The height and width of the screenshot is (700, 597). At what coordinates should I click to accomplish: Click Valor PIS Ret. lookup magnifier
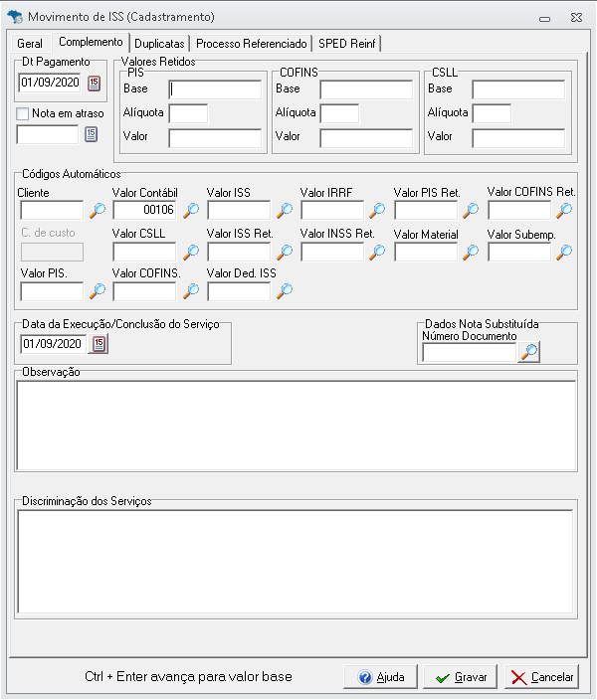tap(471, 210)
